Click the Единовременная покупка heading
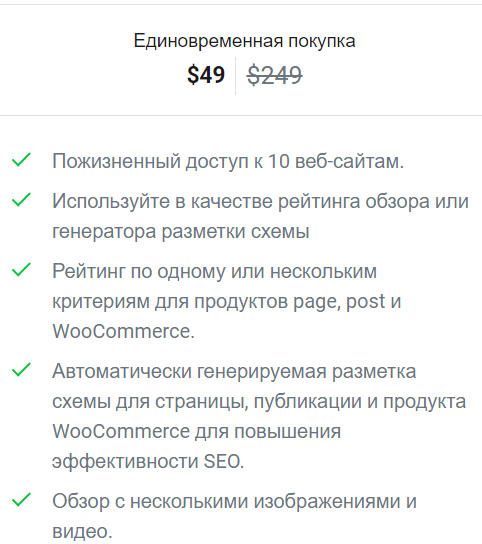482x544 pixels. pyautogui.click(x=245, y=41)
